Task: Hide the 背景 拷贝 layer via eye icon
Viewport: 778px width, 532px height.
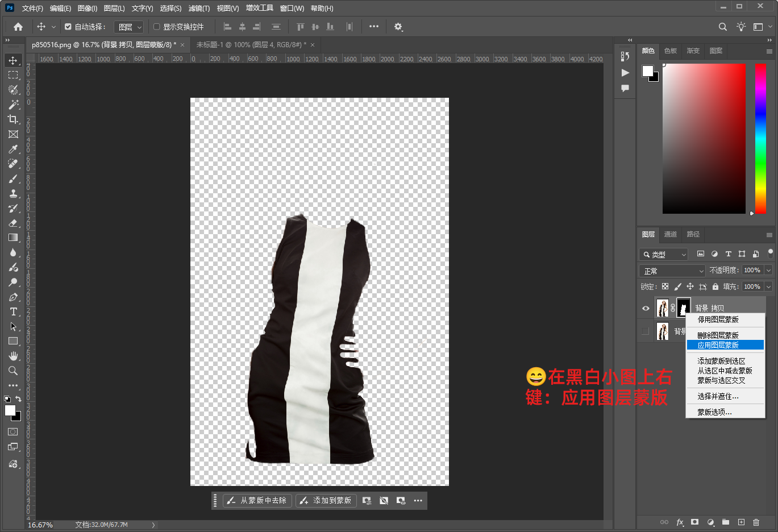Action: click(x=646, y=308)
